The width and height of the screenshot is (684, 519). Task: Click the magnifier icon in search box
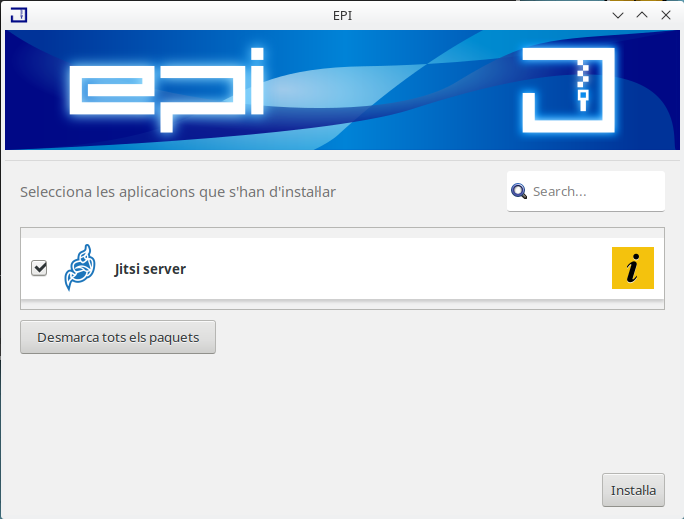pos(519,191)
